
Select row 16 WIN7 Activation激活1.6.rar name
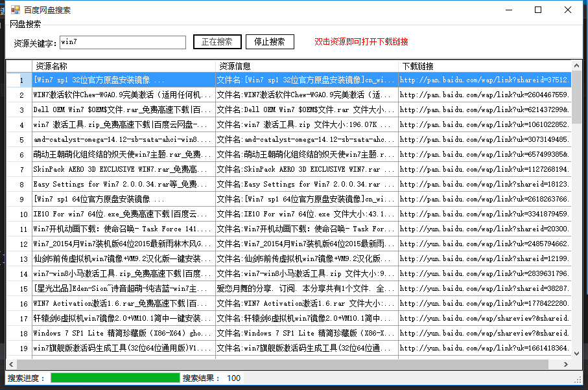tap(124, 303)
